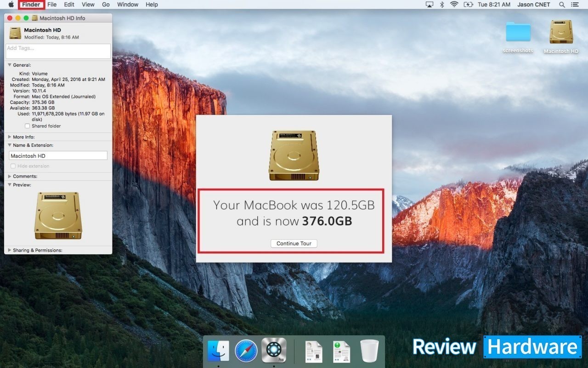The height and width of the screenshot is (368, 588).
Task: Collapse the Preview section
Action: point(10,185)
